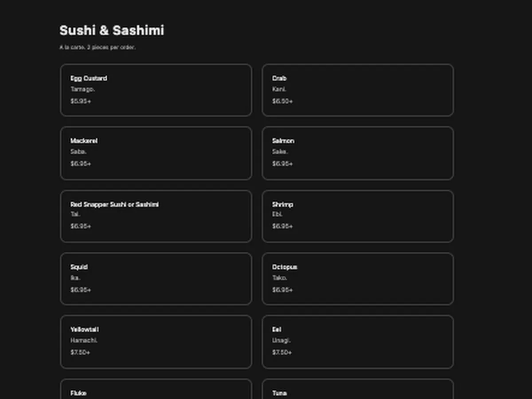This screenshot has width=532, height=399.
Task: Click the Hamachi description text
Action: (84, 340)
